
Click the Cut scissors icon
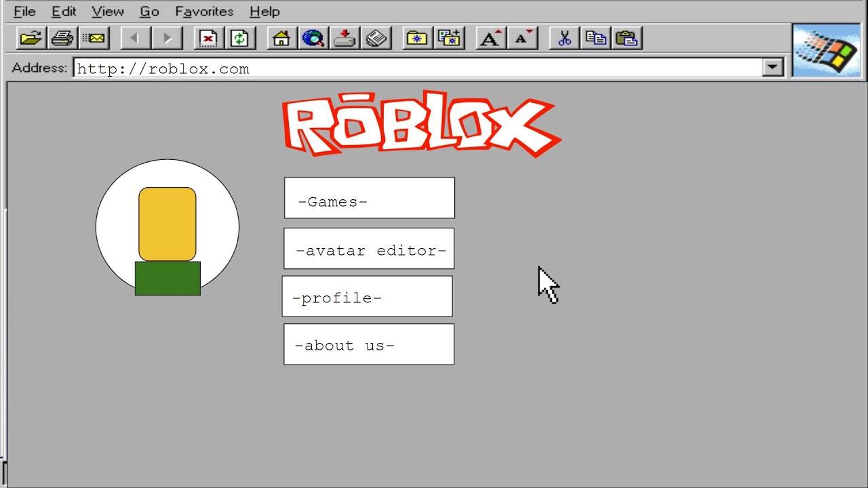(564, 38)
